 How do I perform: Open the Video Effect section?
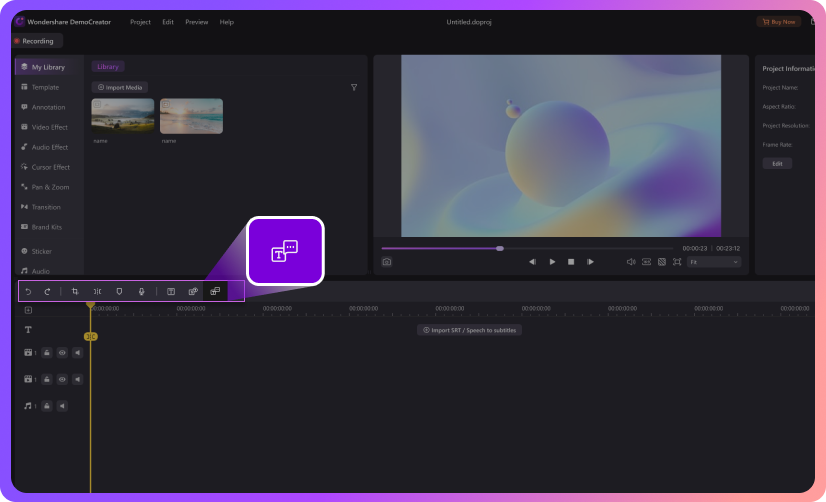(50, 127)
